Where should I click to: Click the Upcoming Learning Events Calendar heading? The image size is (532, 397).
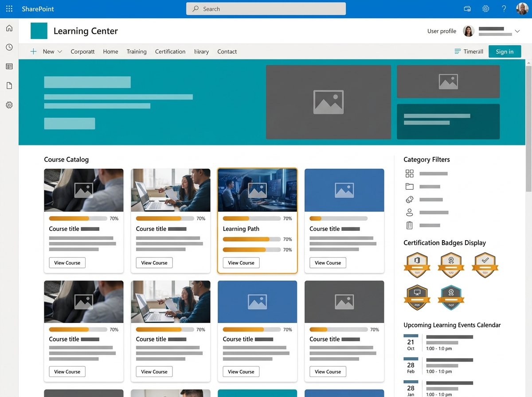point(452,325)
